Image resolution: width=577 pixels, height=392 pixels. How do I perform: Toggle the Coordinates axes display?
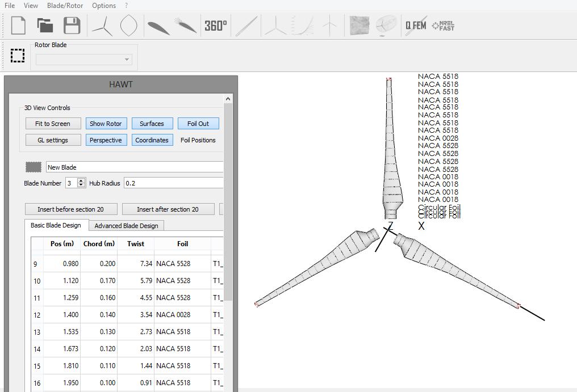pos(152,140)
